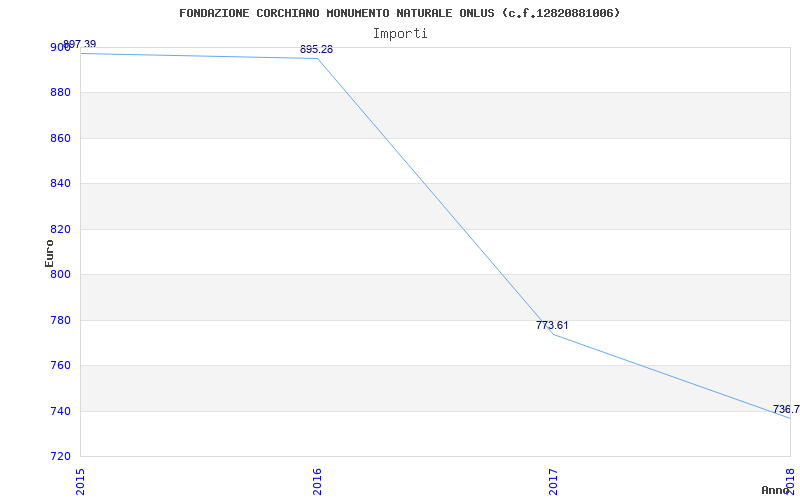
Task: Click the 820 y-axis tick label
Action: click(60, 229)
